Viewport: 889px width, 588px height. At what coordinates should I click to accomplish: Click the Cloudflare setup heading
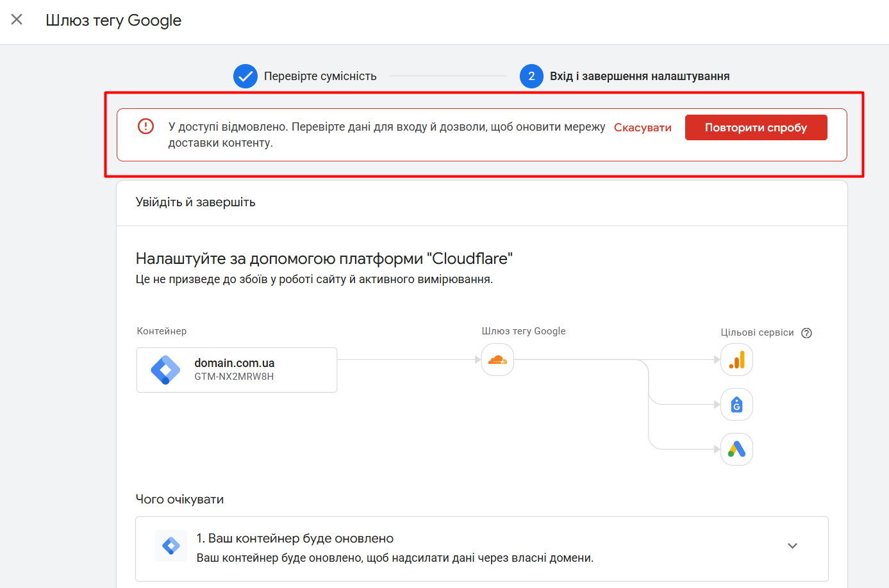pyautogui.click(x=324, y=259)
